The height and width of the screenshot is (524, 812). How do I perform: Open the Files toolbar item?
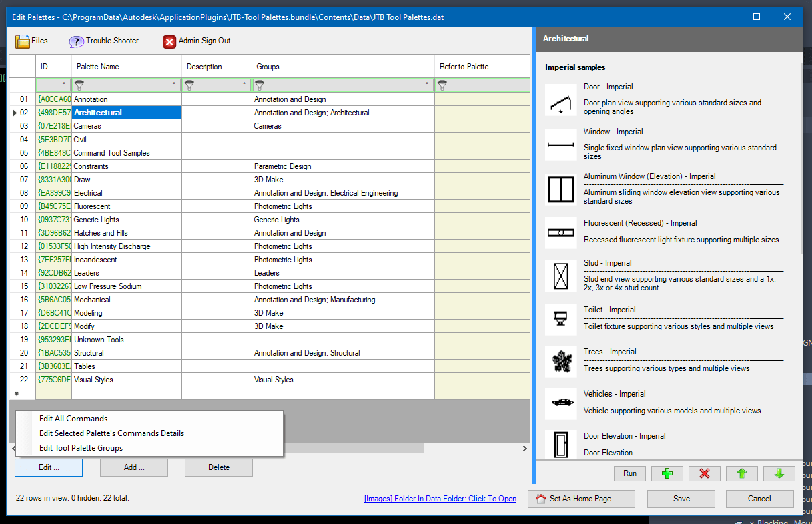click(x=31, y=41)
